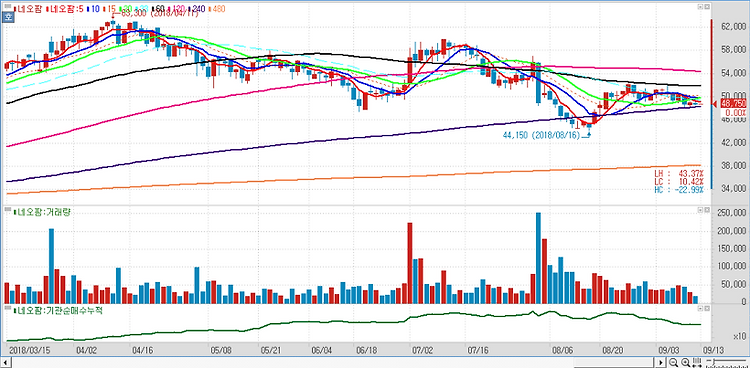
Task: Maximize the 기관순매수누적 pane
Action: click(x=700, y=309)
